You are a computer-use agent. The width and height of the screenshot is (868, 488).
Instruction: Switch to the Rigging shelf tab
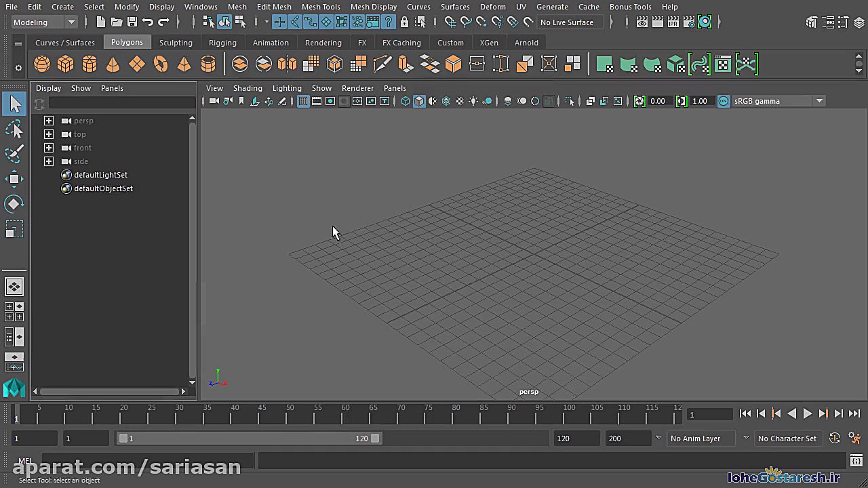[x=222, y=42]
